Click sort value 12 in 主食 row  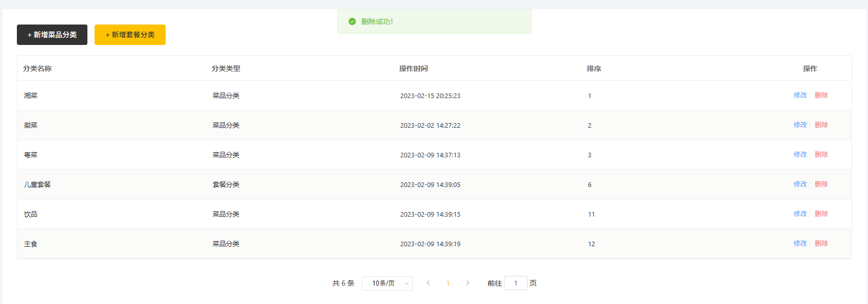coord(591,244)
